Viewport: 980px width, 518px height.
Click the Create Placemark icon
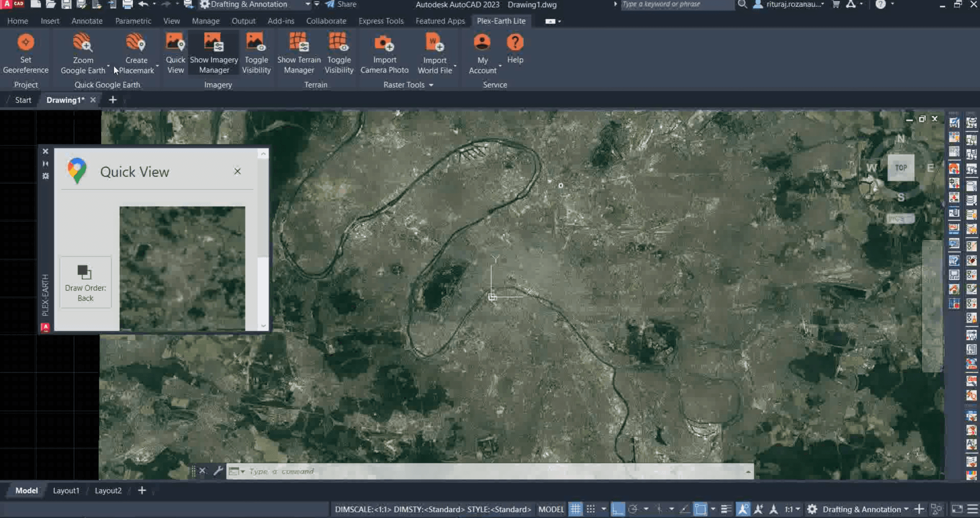click(136, 42)
